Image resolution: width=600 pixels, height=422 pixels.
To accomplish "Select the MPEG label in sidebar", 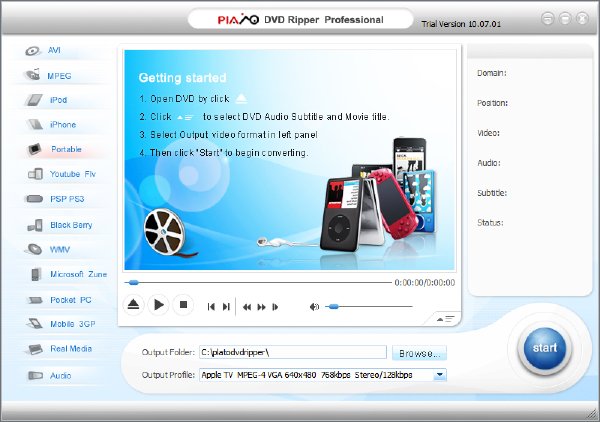I will pyautogui.click(x=59, y=76).
